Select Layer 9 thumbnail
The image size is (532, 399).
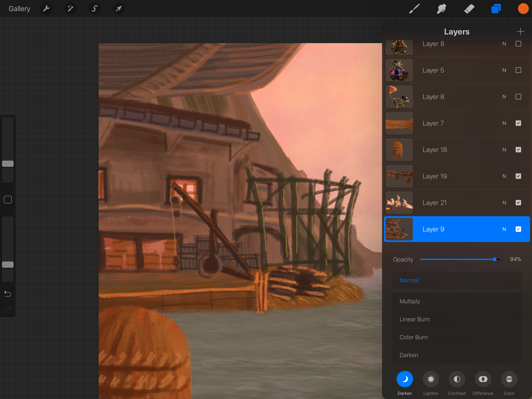[399, 229]
